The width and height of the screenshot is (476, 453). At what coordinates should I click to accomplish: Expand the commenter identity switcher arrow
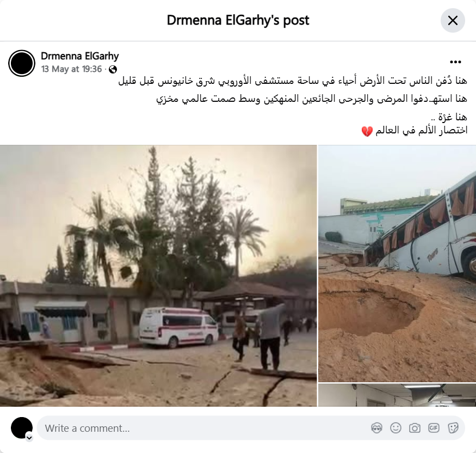click(29, 438)
